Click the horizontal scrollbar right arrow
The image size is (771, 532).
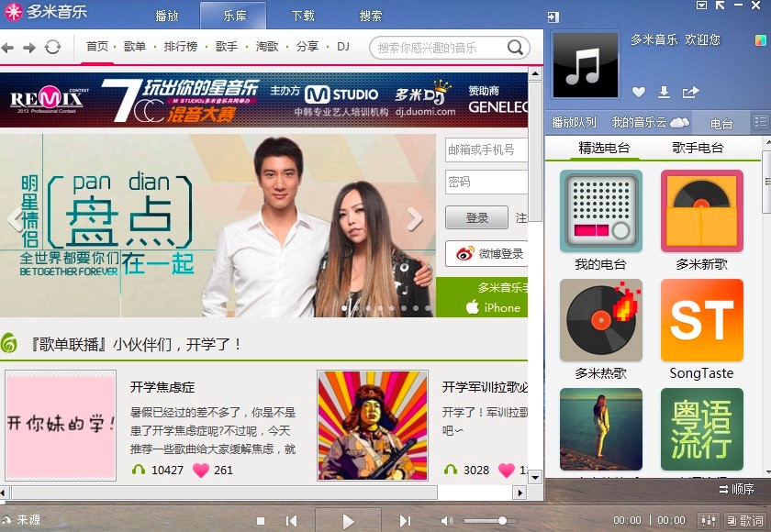pos(520,493)
